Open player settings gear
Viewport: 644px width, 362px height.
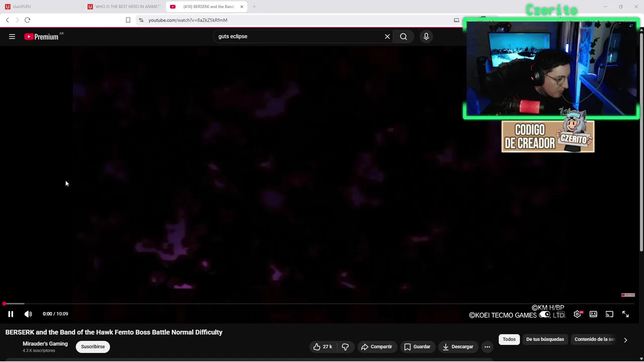pos(578,314)
